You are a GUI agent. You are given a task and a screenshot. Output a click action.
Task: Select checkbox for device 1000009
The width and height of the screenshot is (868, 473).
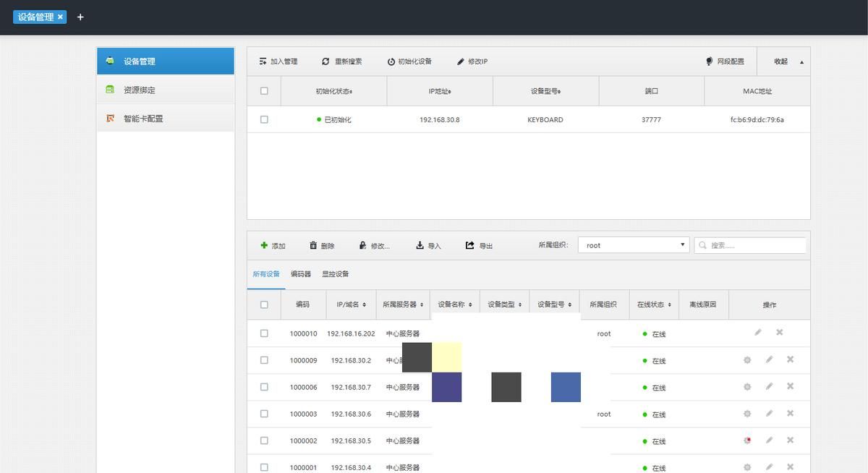coord(264,360)
